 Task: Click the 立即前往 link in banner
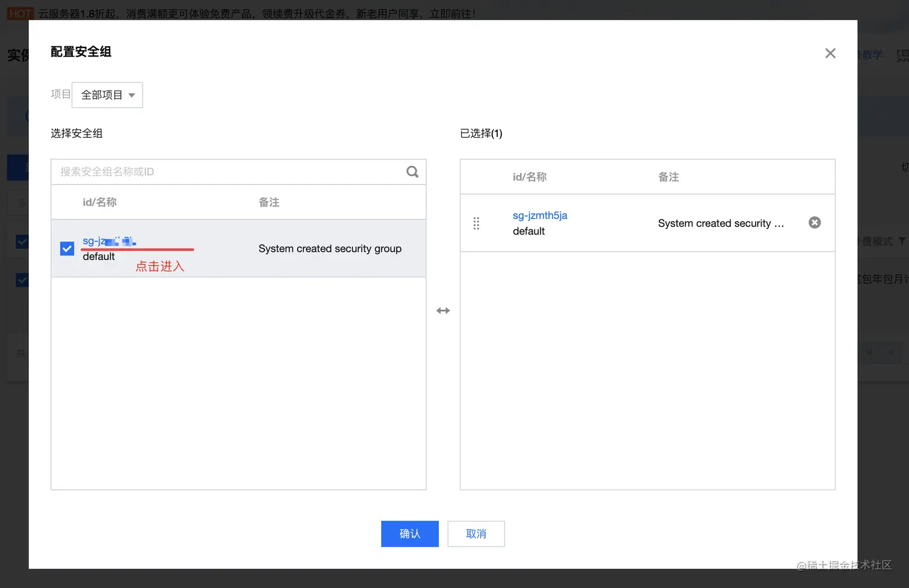pos(451,13)
